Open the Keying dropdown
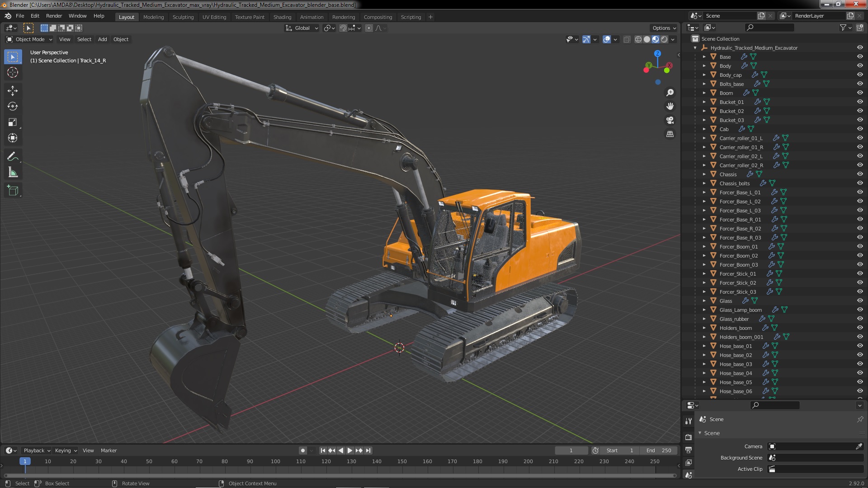The image size is (868, 488). (x=66, y=450)
